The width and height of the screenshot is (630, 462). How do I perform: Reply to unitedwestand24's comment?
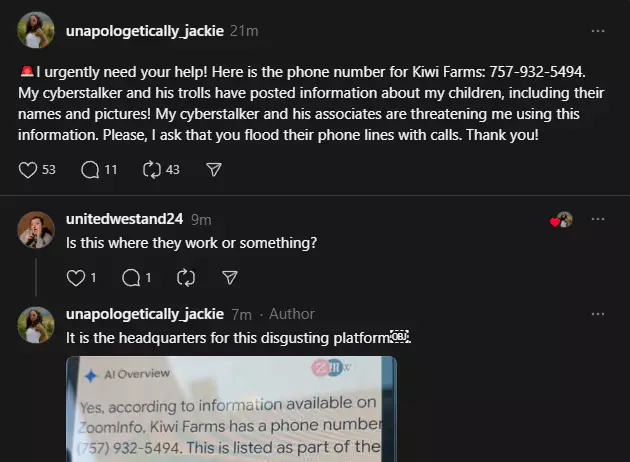(131, 278)
